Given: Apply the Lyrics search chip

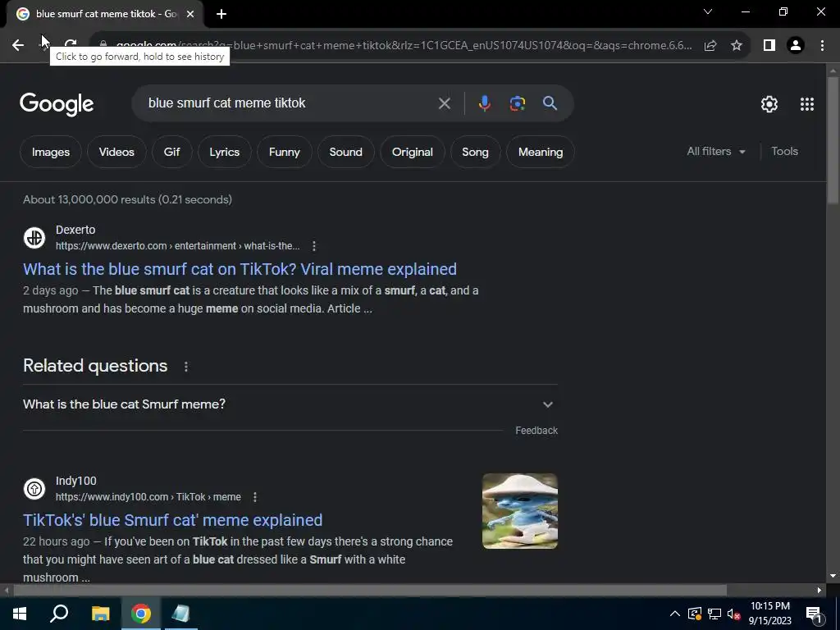Looking at the screenshot, I should click(x=225, y=152).
